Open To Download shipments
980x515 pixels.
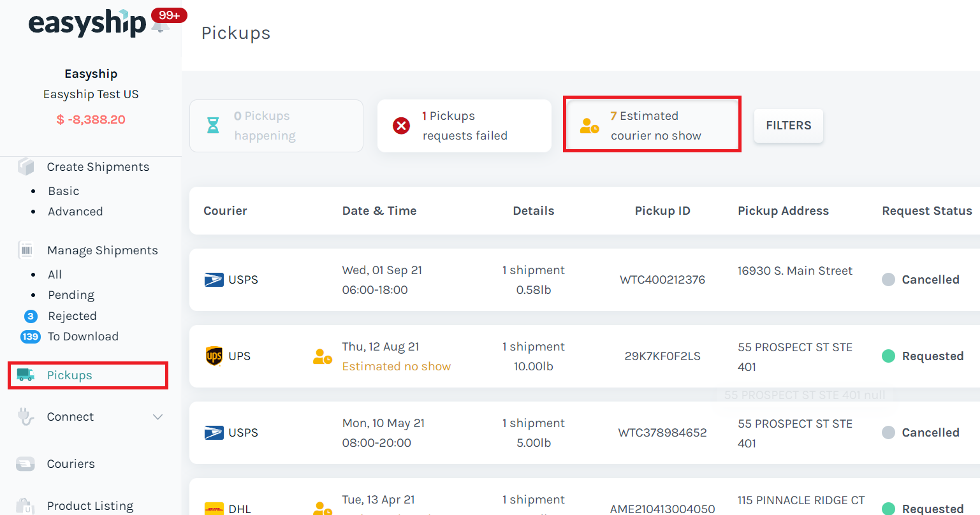click(83, 337)
